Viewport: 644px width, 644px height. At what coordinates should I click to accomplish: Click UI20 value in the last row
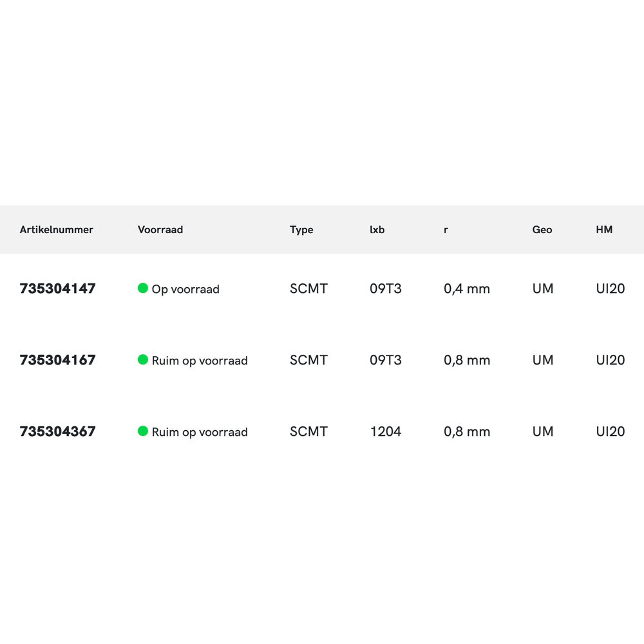tap(611, 431)
